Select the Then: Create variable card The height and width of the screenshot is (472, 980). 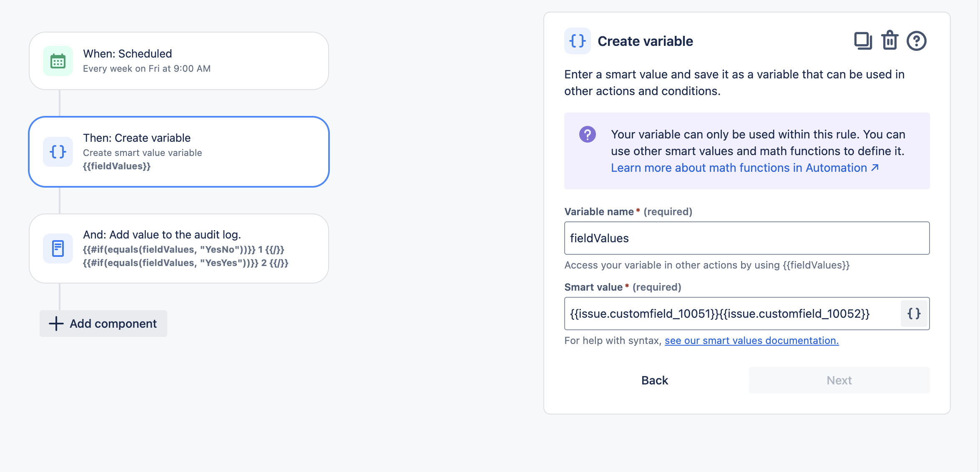coord(179,152)
